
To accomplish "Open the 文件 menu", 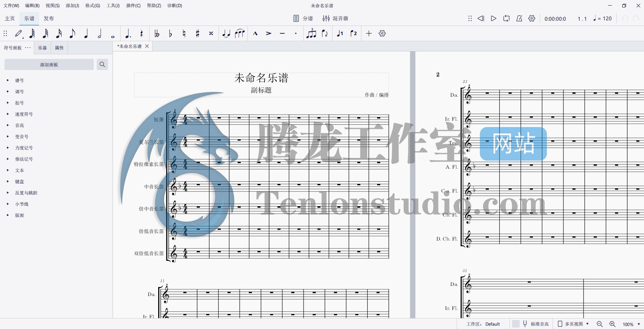I will click(x=11, y=6).
